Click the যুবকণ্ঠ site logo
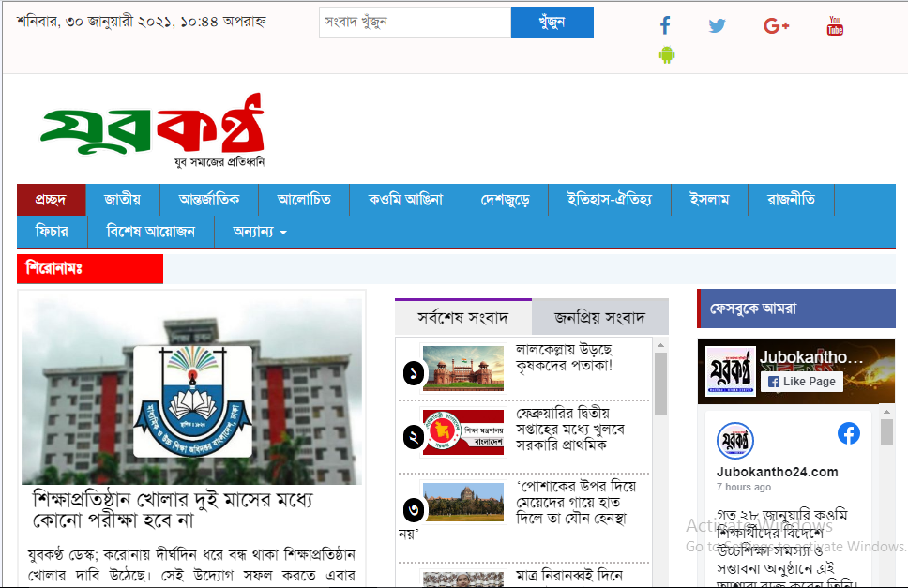Image resolution: width=908 pixels, height=588 pixels. tap(153, 131)
